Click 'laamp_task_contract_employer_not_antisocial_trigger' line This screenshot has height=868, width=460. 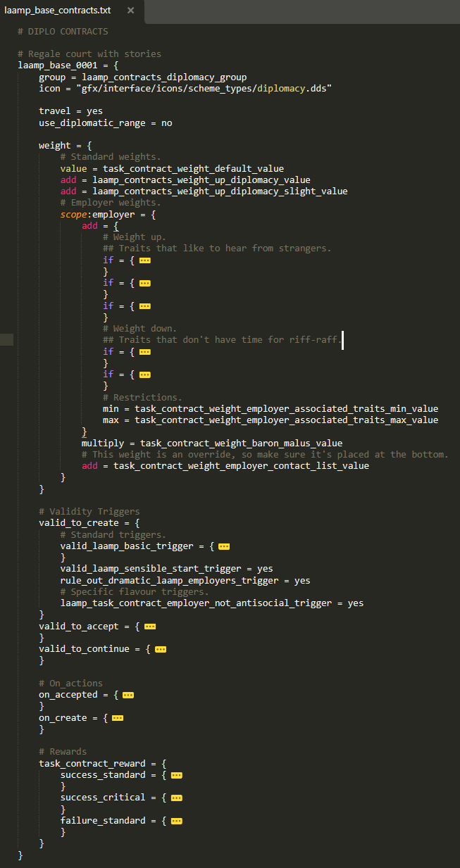point(212,603)
